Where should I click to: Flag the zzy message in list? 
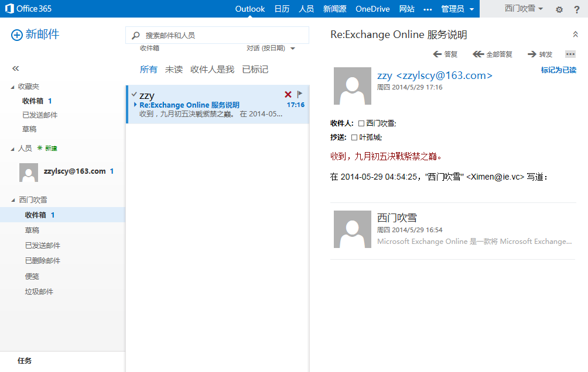click(299, 94)
